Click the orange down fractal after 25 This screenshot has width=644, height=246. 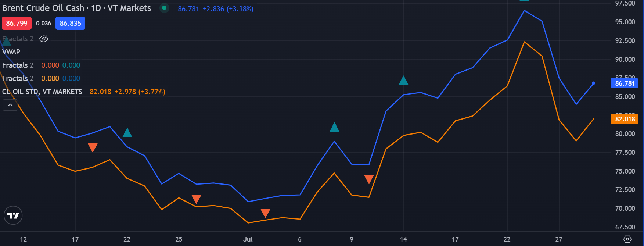(x=196, y=199)
